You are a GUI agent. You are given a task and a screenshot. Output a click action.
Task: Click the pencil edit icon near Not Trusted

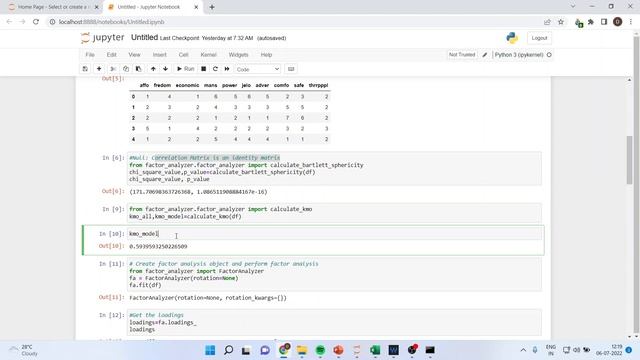[x=484, y=55]
